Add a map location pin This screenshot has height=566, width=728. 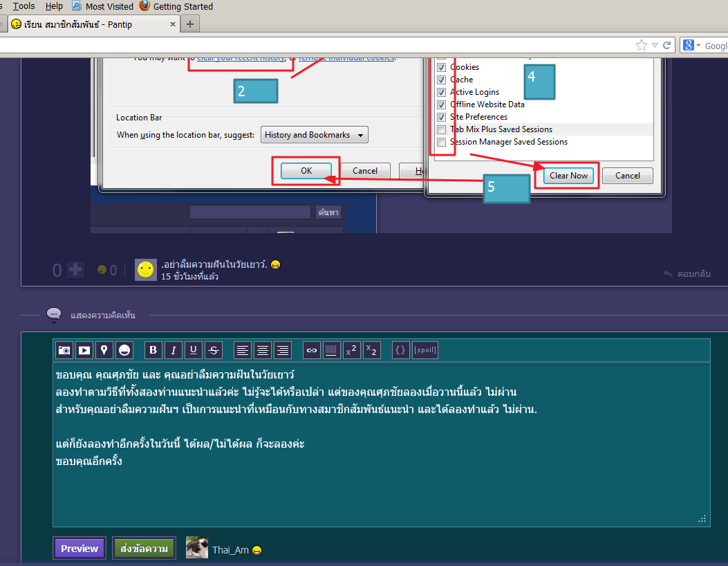pyautogui.click(x=104, y=350)
